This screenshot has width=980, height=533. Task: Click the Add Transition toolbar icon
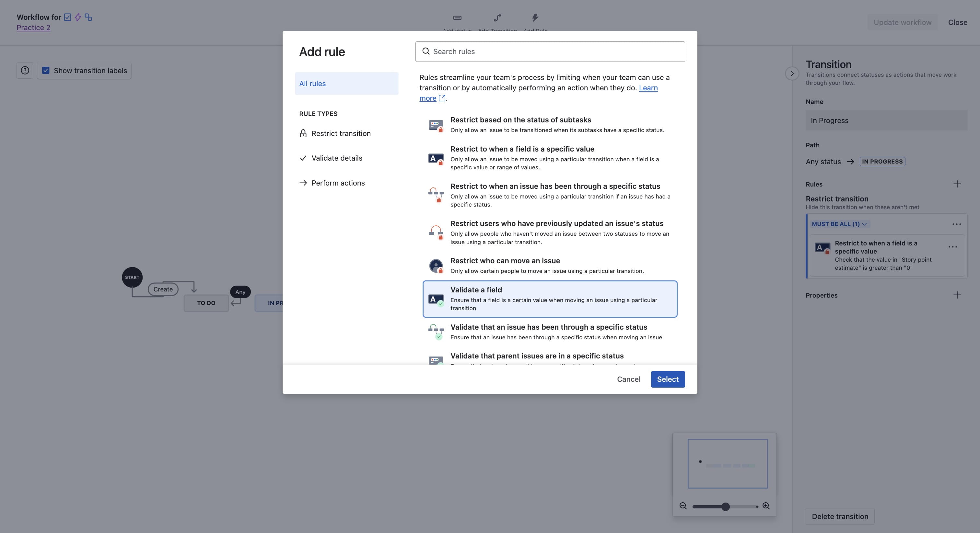(497, 18)
